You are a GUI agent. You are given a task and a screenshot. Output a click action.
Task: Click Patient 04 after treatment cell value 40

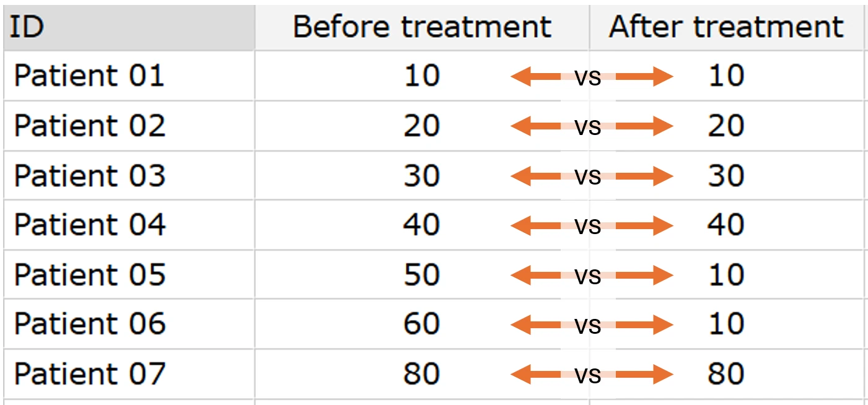point(726,225)
